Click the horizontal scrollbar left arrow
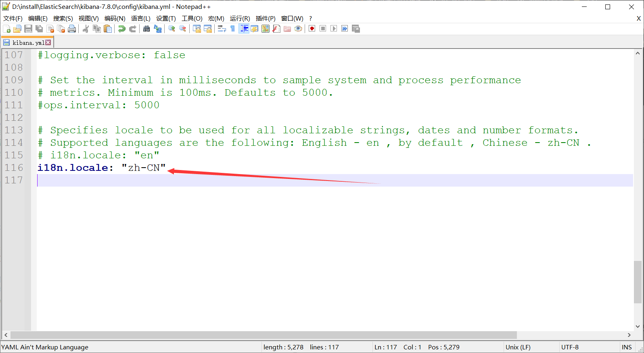 (6, 335)
